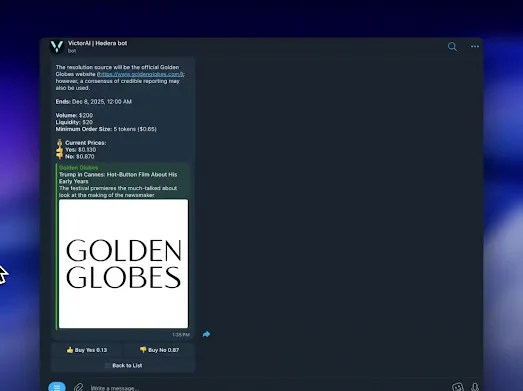Select the Volume: $200 line
The width and height of the screenshot is (523, 391).
pos(74,115)
